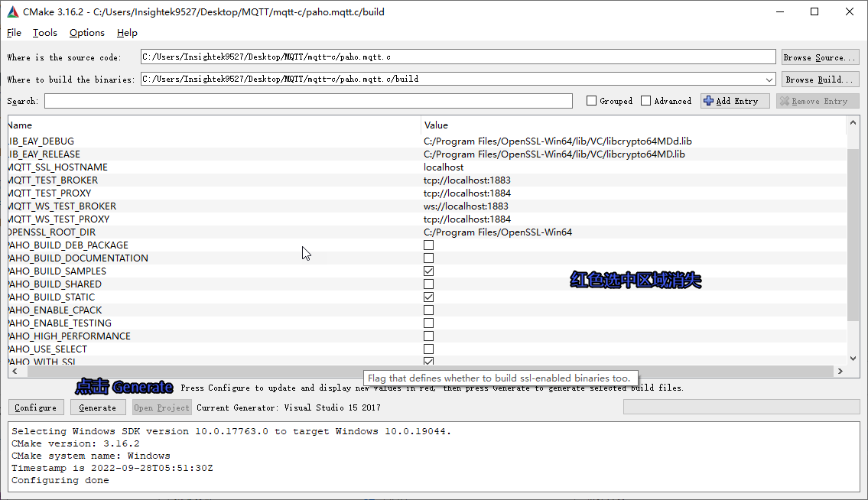
Task: Click the Generate button
Action: click(97, 407)
